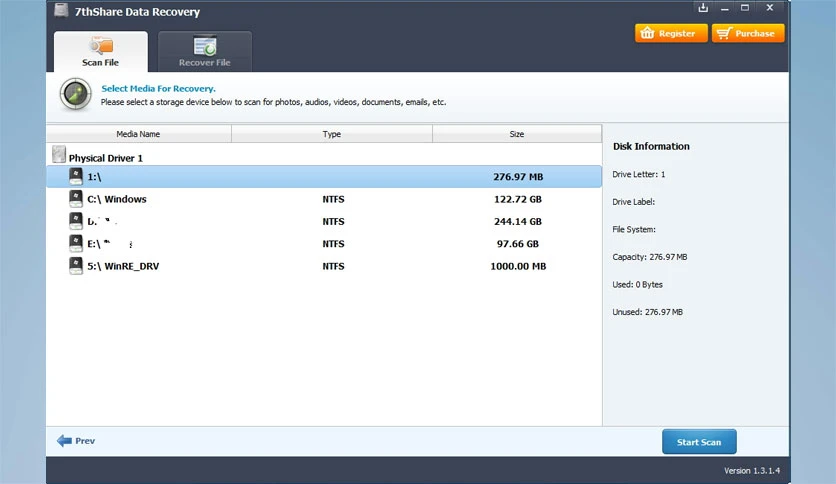Click the Select Media For Recovery heading

click(x=158, y=88)
